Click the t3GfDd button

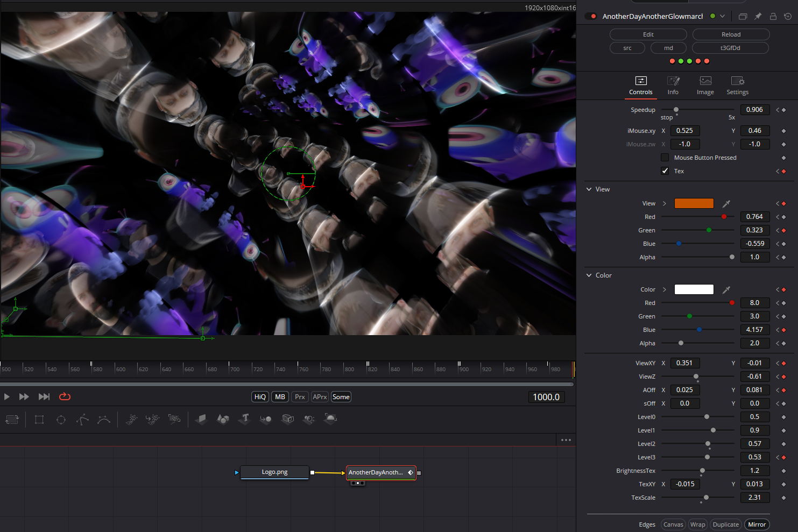coord(731,48)
